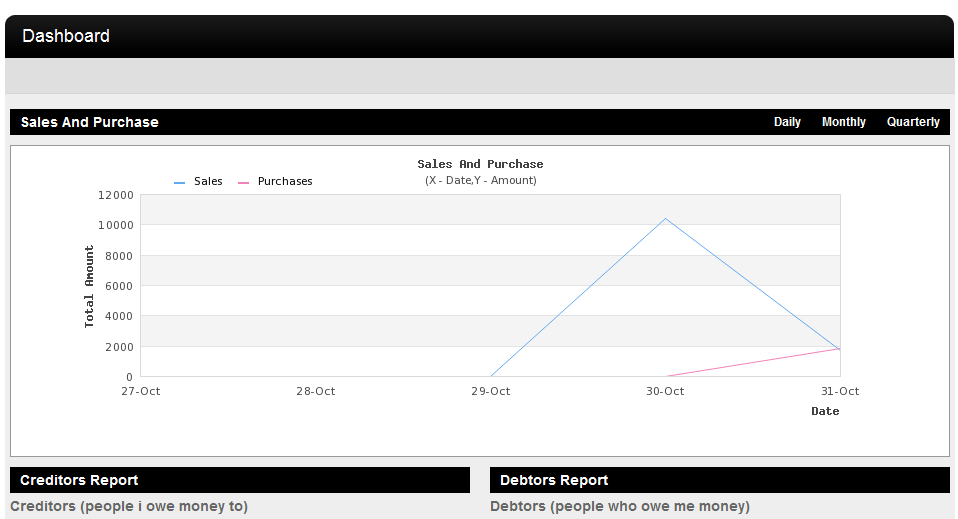Click the 31-Oct data point where lines meet

pos(839,349)
